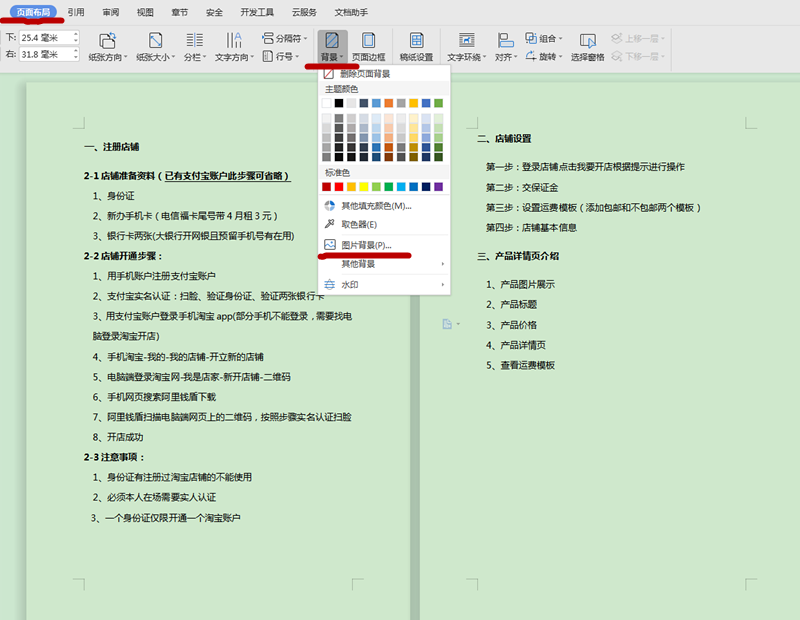
Task: Click the 文字方向 text direction icon
Action: [234, 40]
